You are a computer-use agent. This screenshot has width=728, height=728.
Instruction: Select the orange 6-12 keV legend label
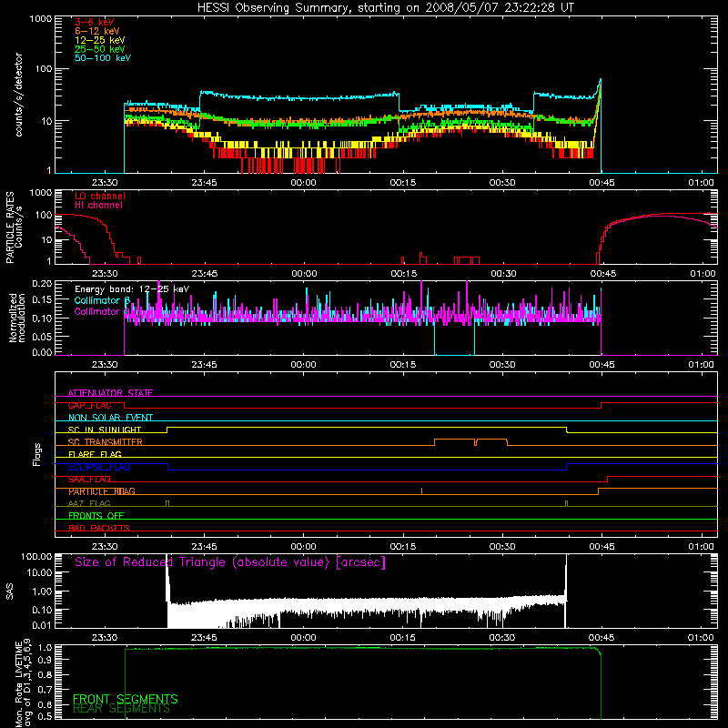tap(97, 31)
